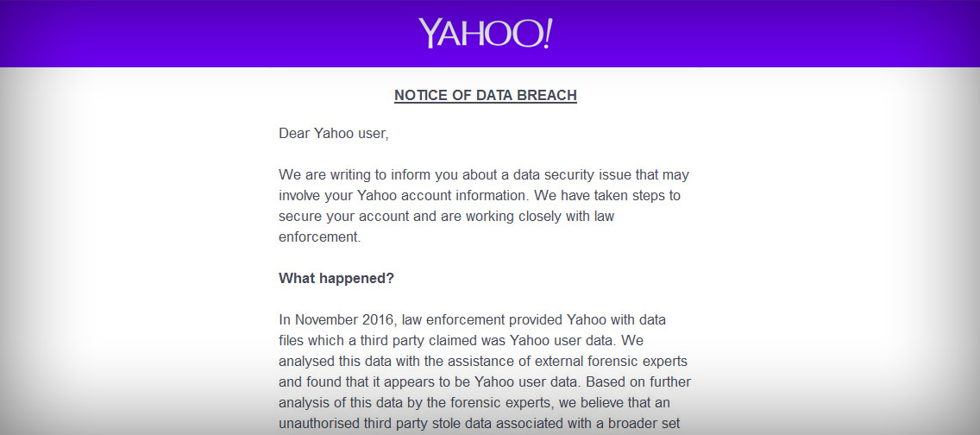The height and width of the screenshot is (435, 980).
Task: Click the 'Dear Yahoo user,' greeting line
Action: 334,134
